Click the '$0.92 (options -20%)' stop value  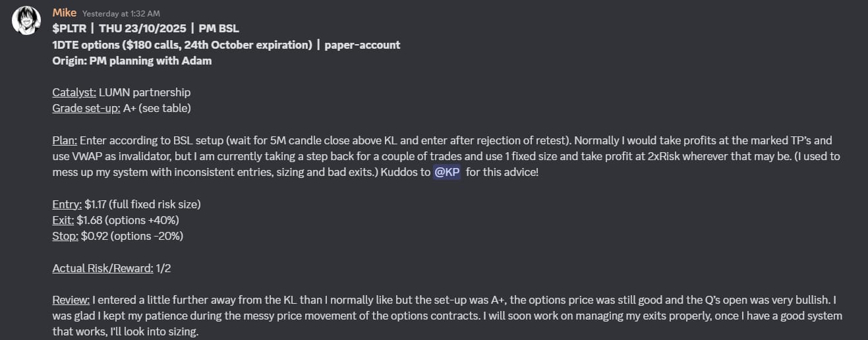click(132, 235)
